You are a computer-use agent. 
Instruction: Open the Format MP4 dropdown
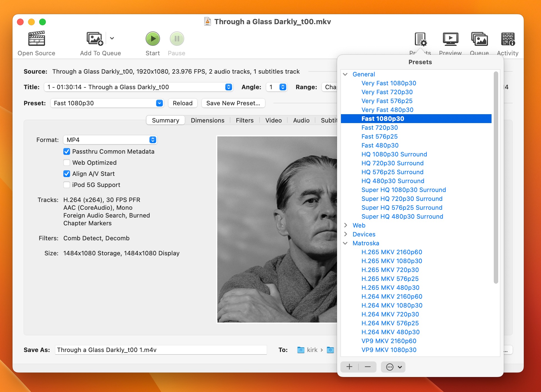110,140
